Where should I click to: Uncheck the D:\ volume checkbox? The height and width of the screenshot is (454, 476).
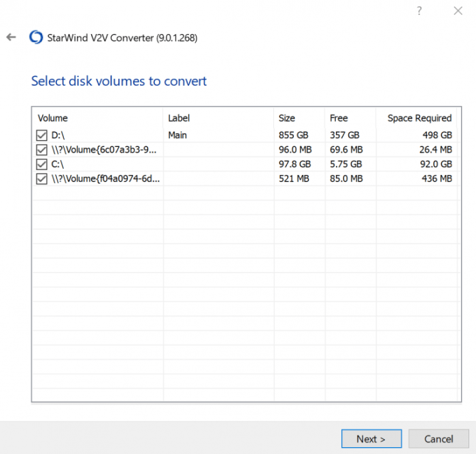[41, 135]
